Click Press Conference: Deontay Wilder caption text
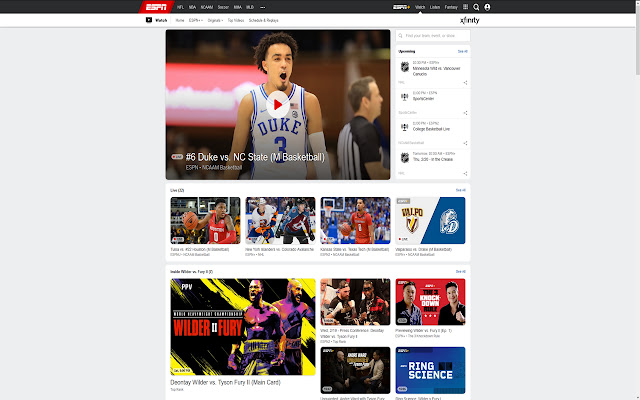Viewport: 640px width, 400px height. coord(352,333)
